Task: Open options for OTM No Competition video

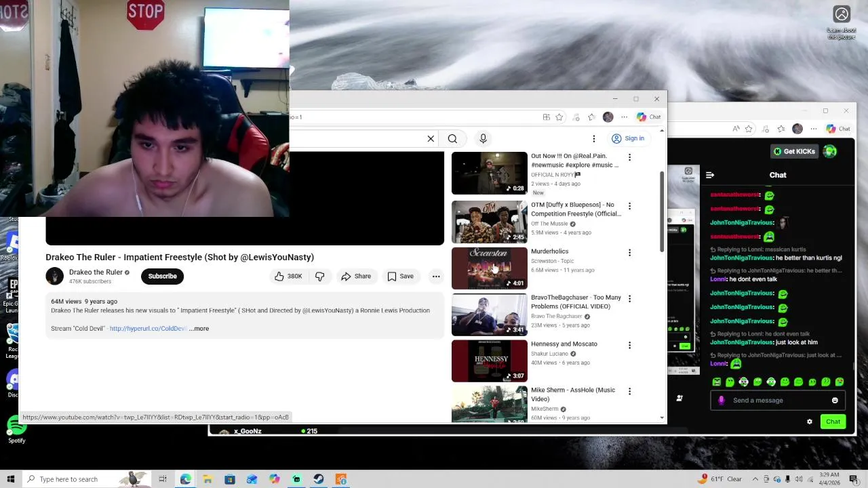Action: 629,206
